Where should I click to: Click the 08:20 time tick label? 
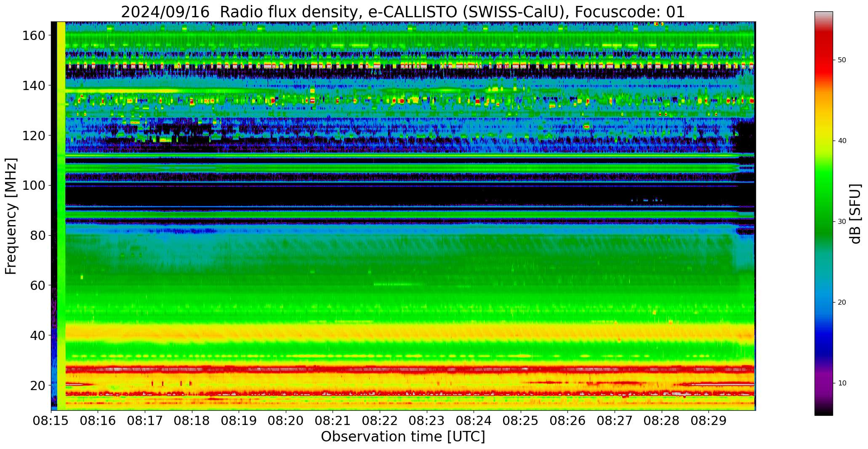pos(286,420)
